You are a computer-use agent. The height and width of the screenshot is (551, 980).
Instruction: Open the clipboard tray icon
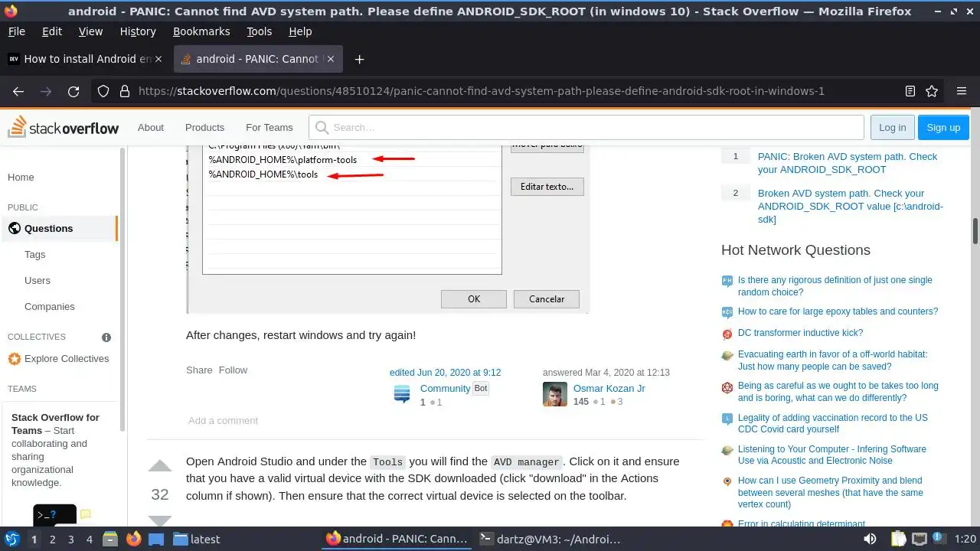point(898,539)
